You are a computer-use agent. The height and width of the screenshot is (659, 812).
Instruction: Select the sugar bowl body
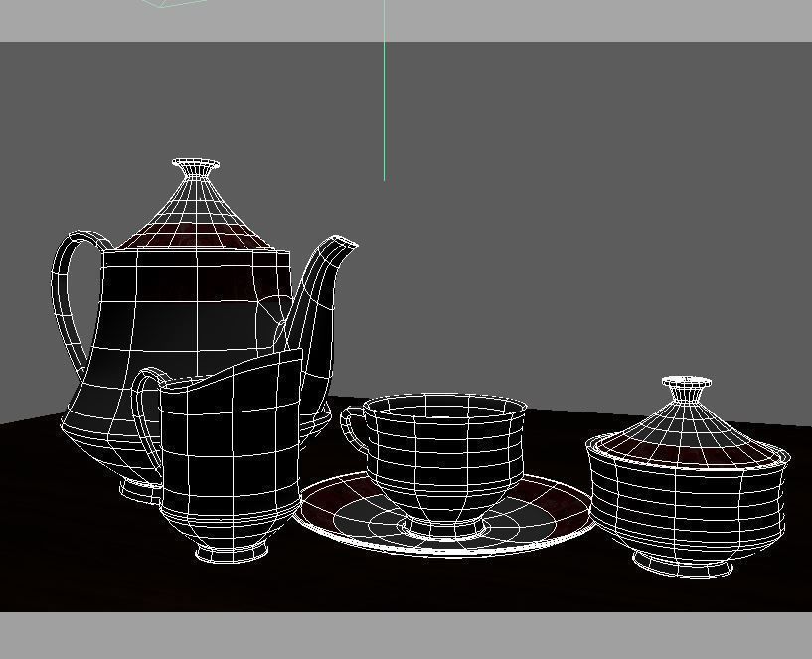click(686, 510)
